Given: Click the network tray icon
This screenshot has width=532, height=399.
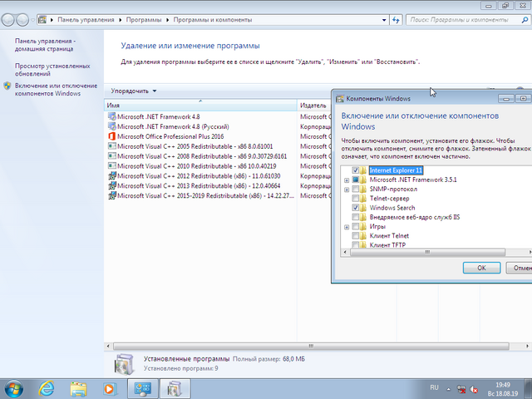Looking at the screenshot, I should click(461, 389).
